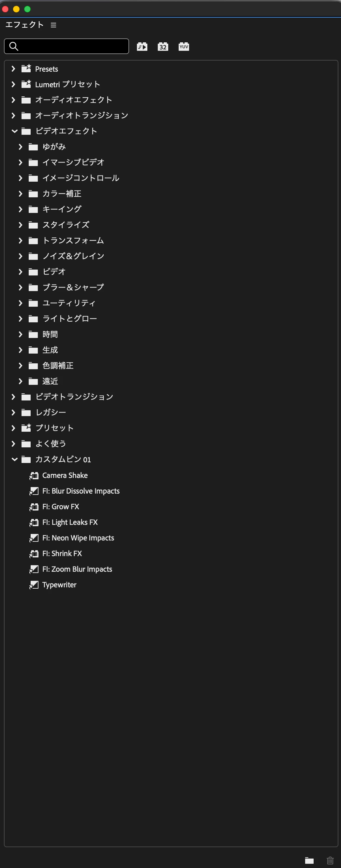Image resolution: width=341 pixels, height=868 pixels.
Task: Click the Presets starred folder icon
Action: pos(26,68)
